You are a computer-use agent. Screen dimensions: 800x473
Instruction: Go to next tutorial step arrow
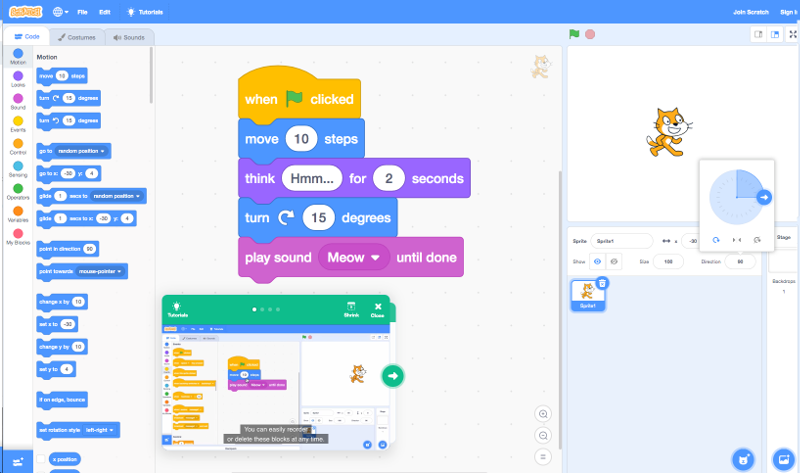[x=392, y=376]
